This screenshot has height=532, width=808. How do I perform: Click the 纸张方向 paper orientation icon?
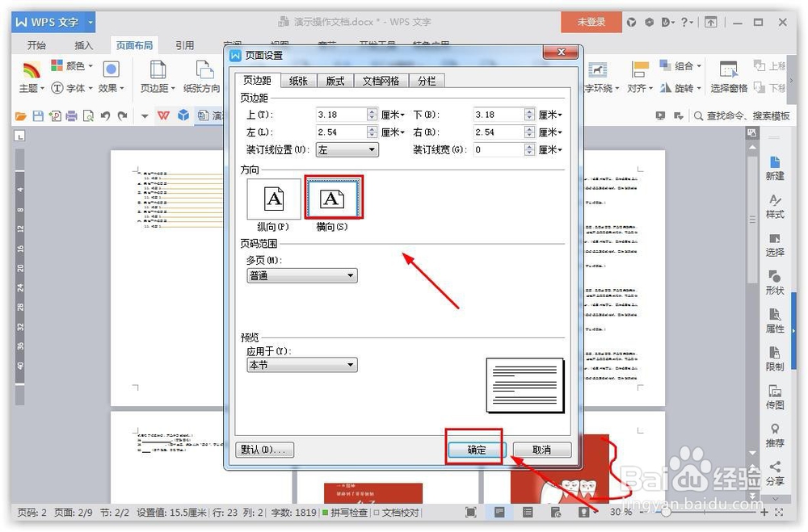[204, 69]
